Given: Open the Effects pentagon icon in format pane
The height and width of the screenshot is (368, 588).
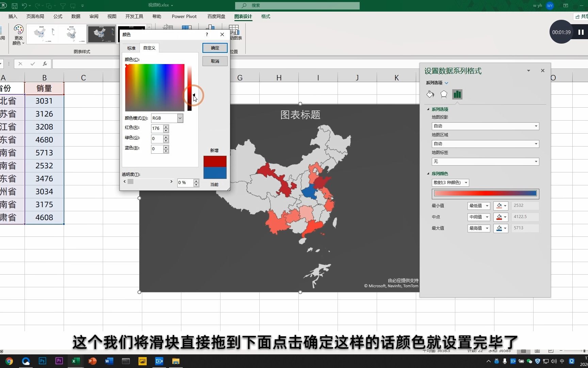Looking at the screenshot, I should coord(443,94).
